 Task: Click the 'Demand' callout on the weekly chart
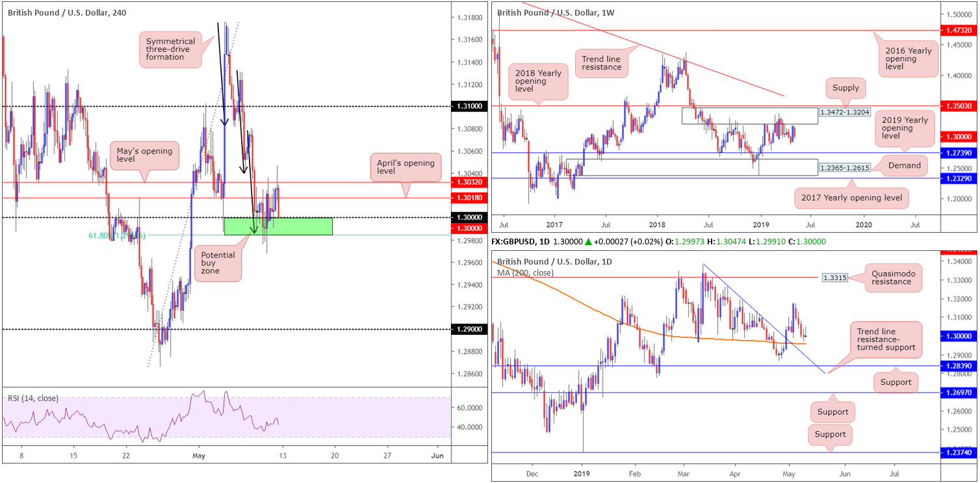pos(904,166)
